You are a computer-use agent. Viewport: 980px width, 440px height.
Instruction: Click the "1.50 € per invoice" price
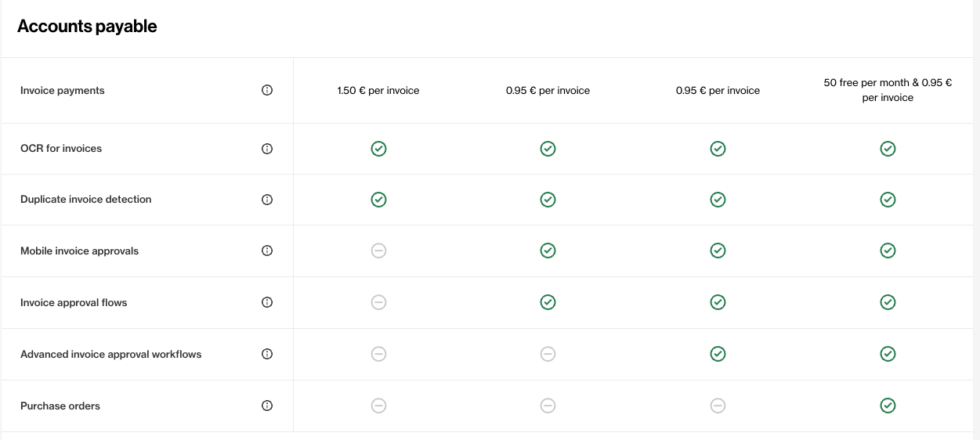pyautogui.click(x=378, y=91)
